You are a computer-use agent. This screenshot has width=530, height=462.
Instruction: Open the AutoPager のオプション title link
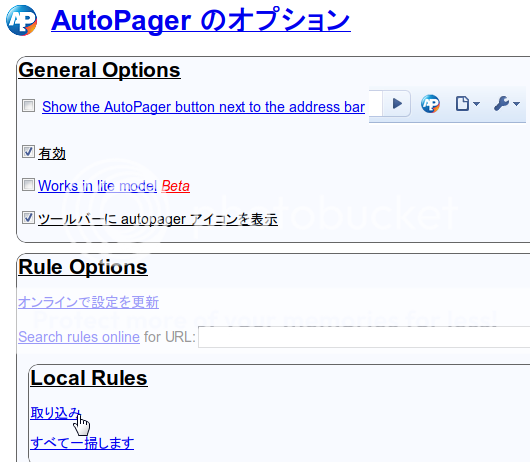[201, 20]
